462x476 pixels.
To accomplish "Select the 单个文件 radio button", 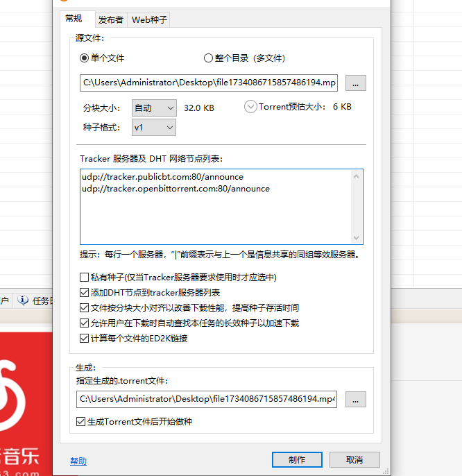I will (x=85, y=58).
